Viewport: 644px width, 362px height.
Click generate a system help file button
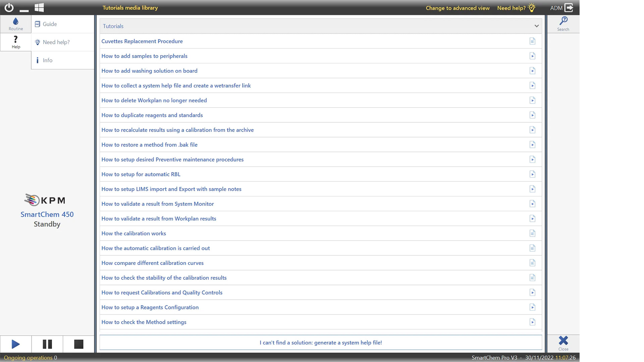coord(321,343)
